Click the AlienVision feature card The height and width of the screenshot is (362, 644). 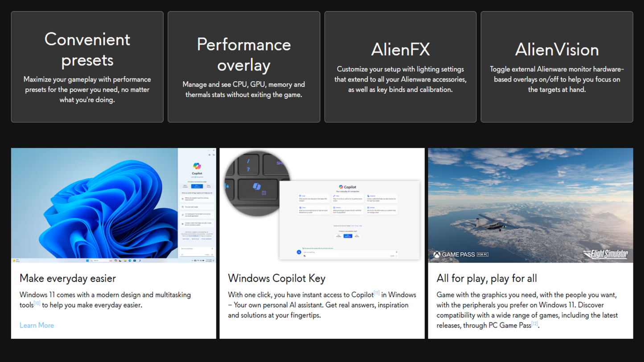coord(557,67)
